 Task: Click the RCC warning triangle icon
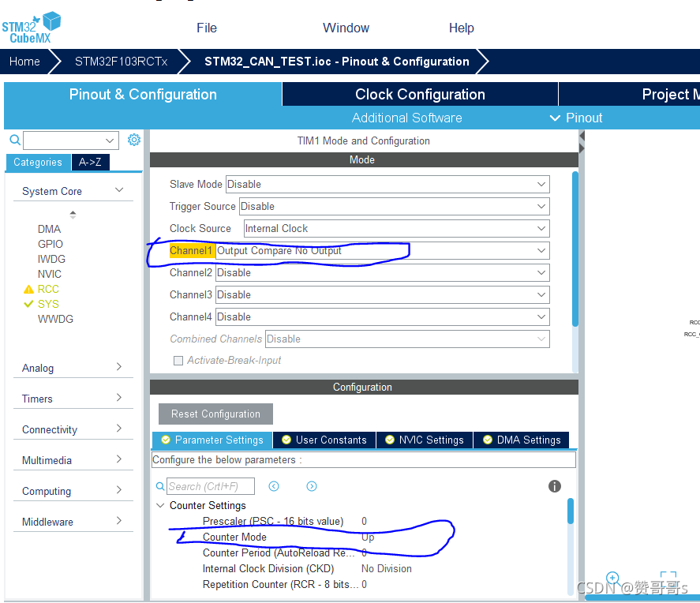click(28, 289)
